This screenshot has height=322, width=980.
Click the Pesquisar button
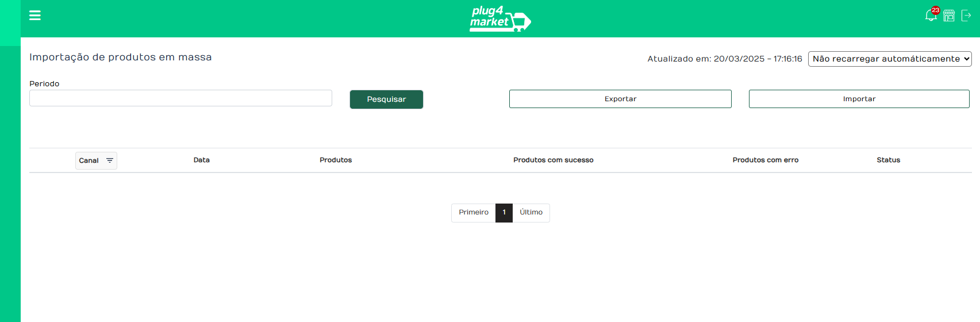pyautogui.click(x=386, y=99)
